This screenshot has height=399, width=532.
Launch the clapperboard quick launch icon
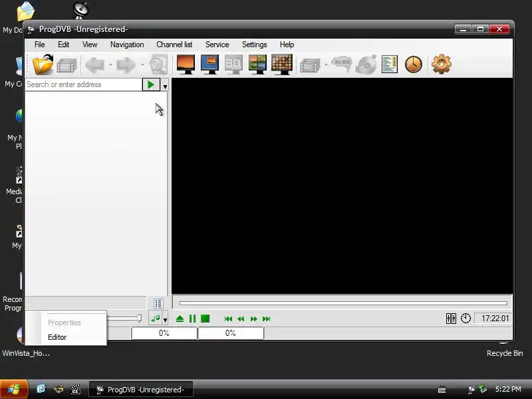click(75, 389)
